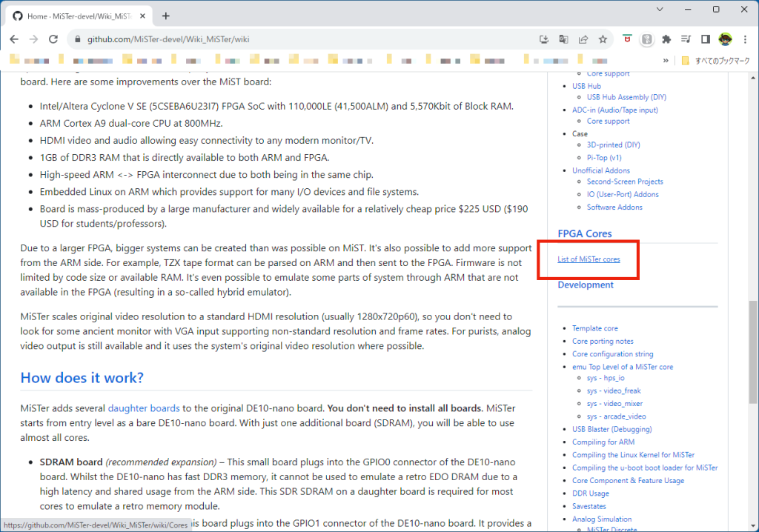The width and height of the screenshot is (759, 532).
Task: Click the address bar URL field
Action: point(296,39)
